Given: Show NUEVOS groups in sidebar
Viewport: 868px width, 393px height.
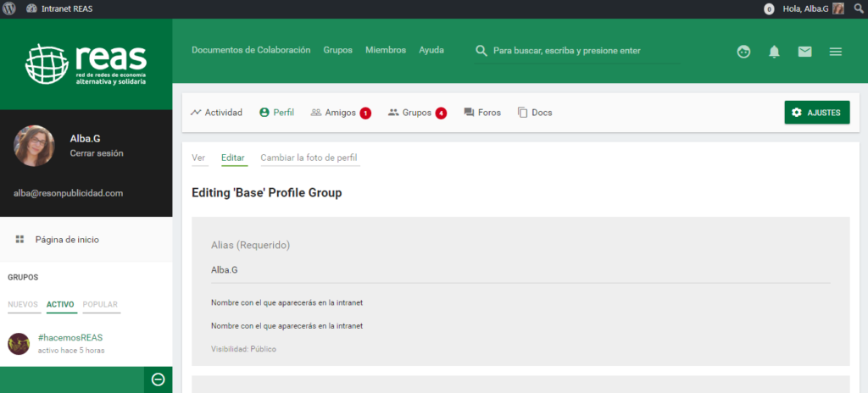Looking at the screenshot, I should tap(23, 305).
